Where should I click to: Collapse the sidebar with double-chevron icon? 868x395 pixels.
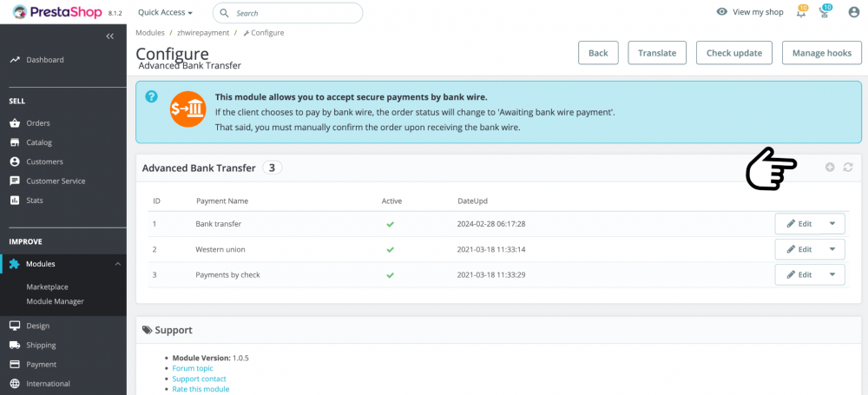pos(110,36)
